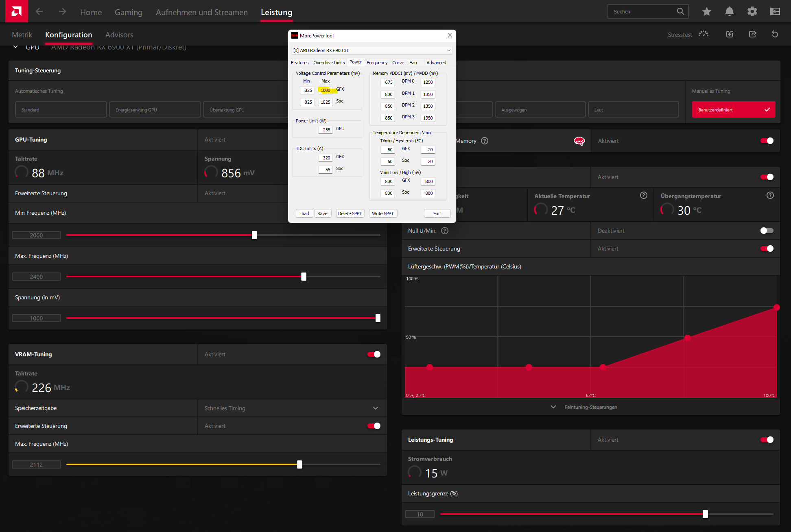
Task: Click the help icon next to Null U/Min.
Action: pyautogui.click(x=445, y=231)
